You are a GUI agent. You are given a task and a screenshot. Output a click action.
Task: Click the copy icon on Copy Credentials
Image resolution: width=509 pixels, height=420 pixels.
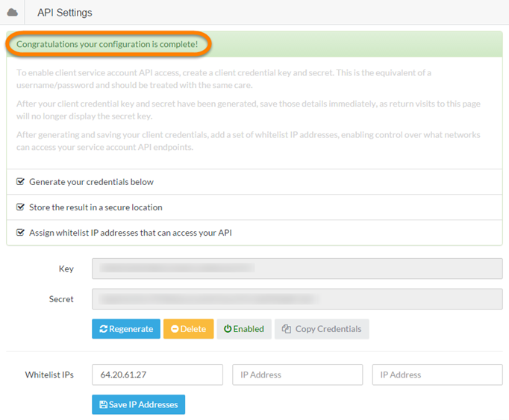287,329
